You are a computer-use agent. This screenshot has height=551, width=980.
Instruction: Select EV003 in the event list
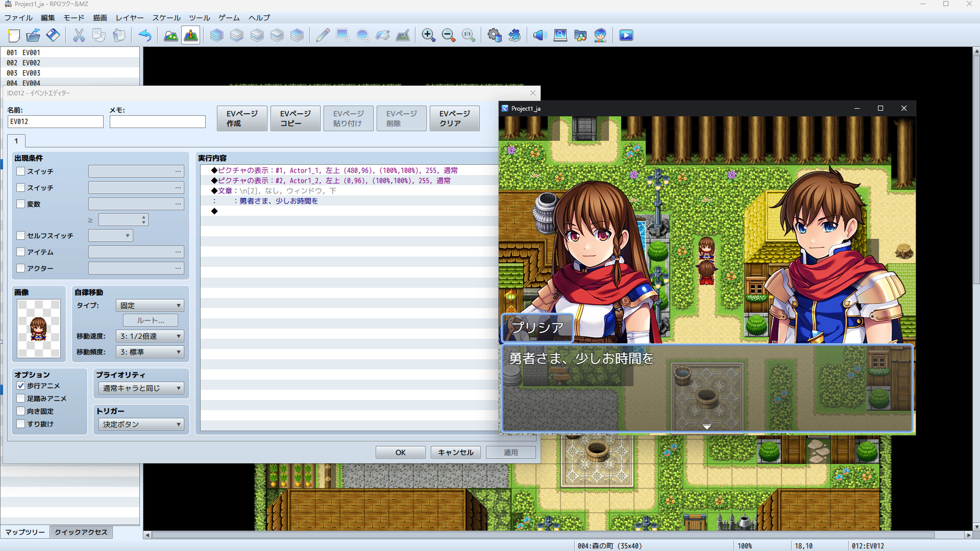(31, 72)
